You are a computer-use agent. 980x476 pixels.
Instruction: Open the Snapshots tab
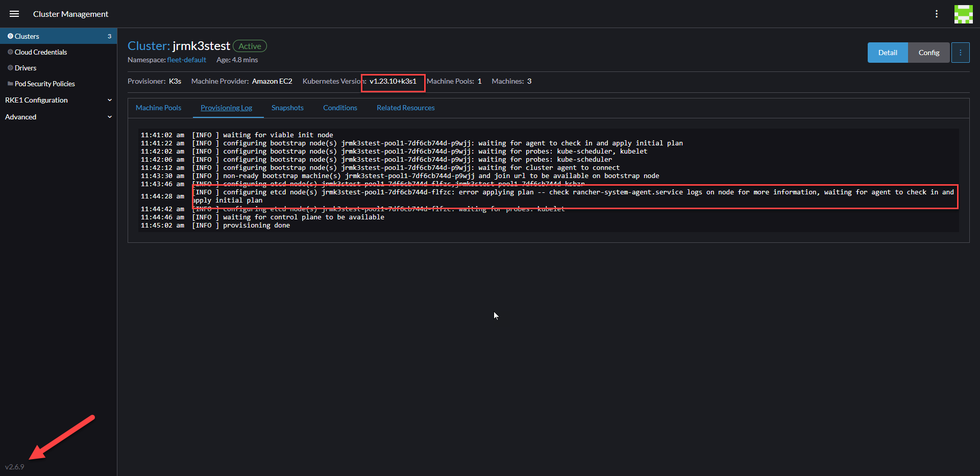pos(287,108)
